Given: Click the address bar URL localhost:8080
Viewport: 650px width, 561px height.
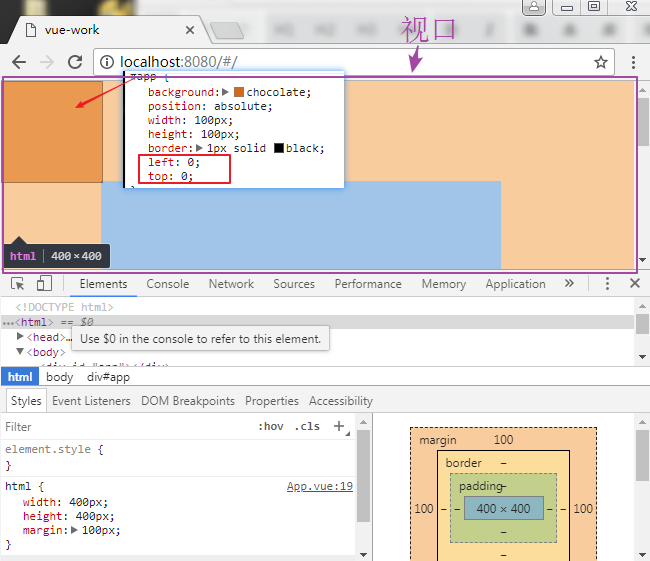Looking at the screenshot, I should click(178, 62).
